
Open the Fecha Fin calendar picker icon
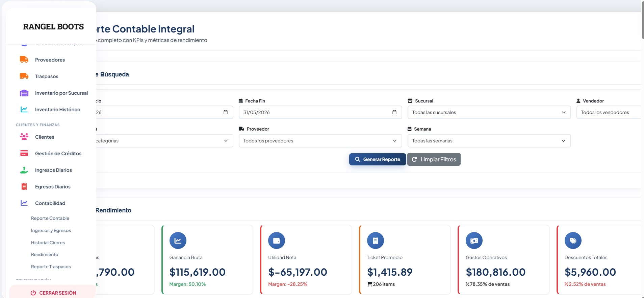[394, 112]
